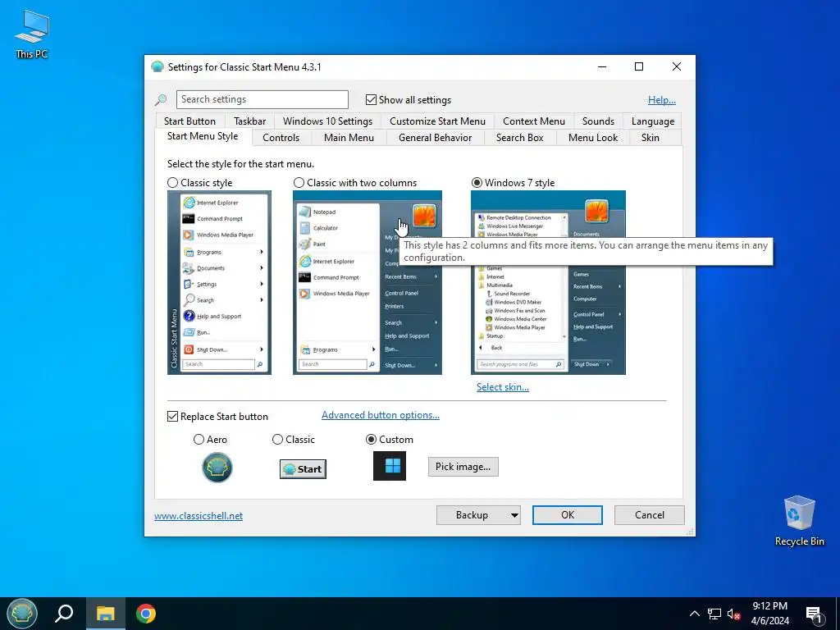
Task: Choose the Aero button radio option
Action: click(x=199, y=440)
